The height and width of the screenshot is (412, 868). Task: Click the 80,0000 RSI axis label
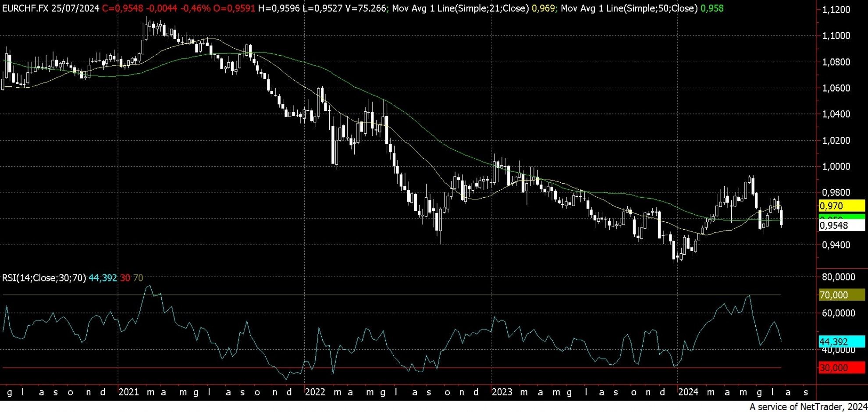pos(838,277)
